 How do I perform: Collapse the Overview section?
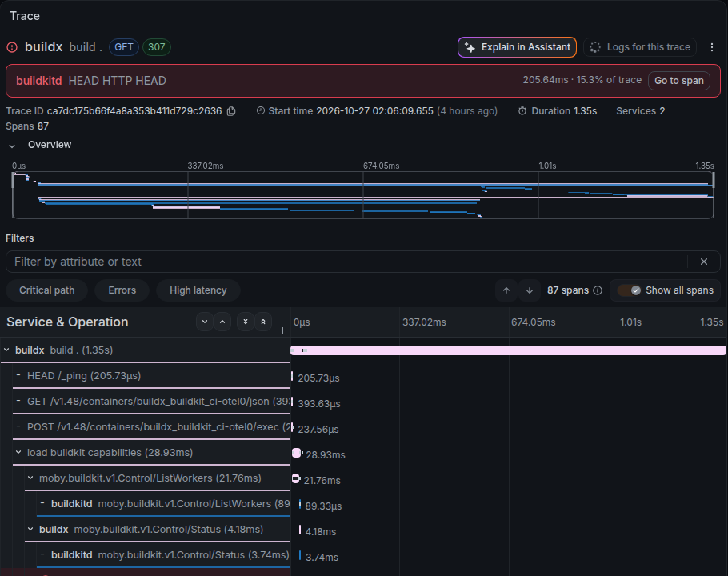point(12,146)
